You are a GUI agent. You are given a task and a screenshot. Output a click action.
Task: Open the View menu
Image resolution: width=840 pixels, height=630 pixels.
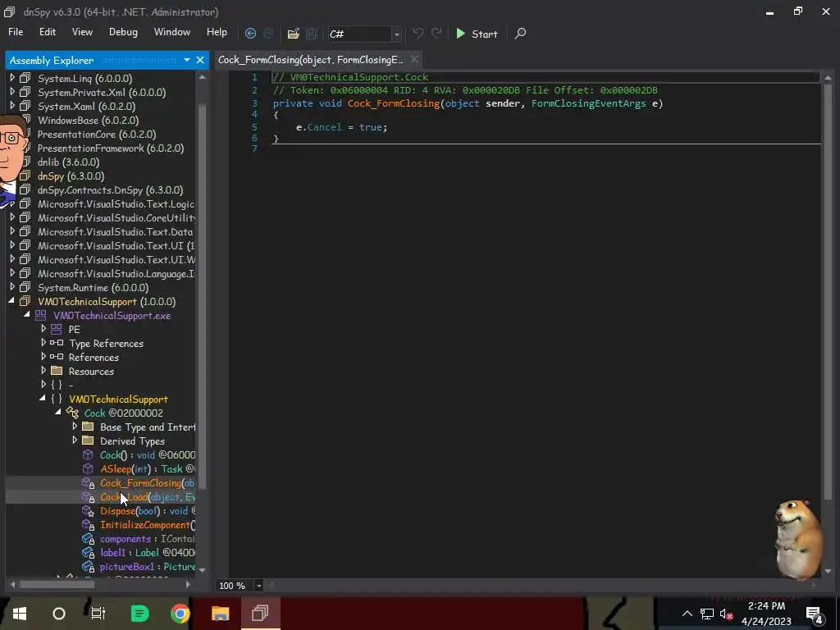point(82,32)
